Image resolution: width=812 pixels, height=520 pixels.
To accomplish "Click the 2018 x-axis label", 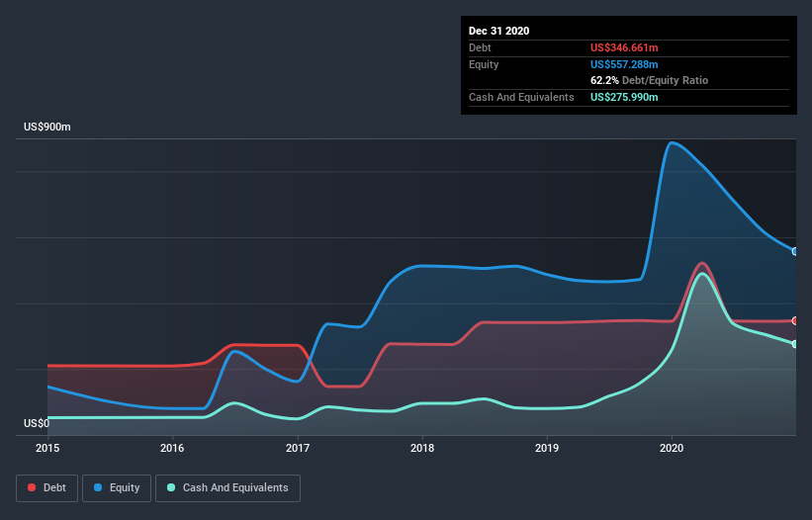I will pos(422,448).
